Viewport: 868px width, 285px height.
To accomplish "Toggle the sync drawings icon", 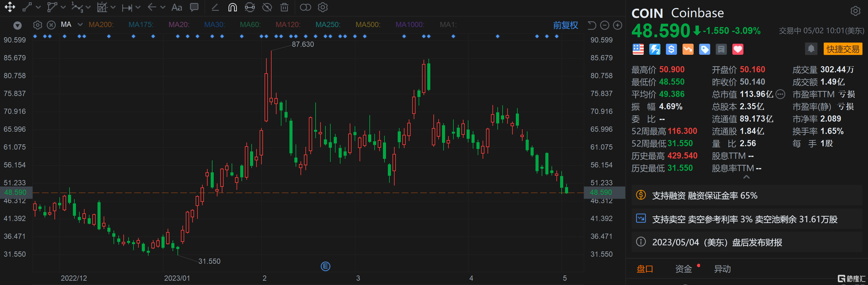I will click(x=250, y=7).
